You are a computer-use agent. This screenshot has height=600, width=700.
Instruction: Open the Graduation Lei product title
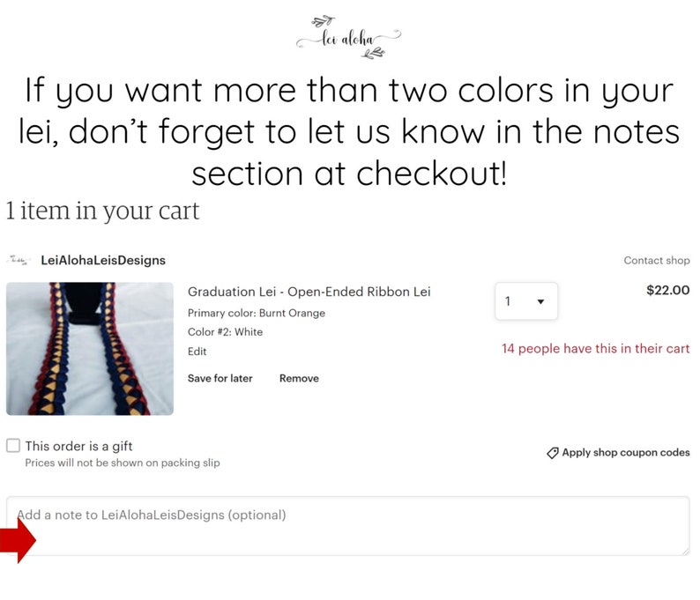point(309,292)
